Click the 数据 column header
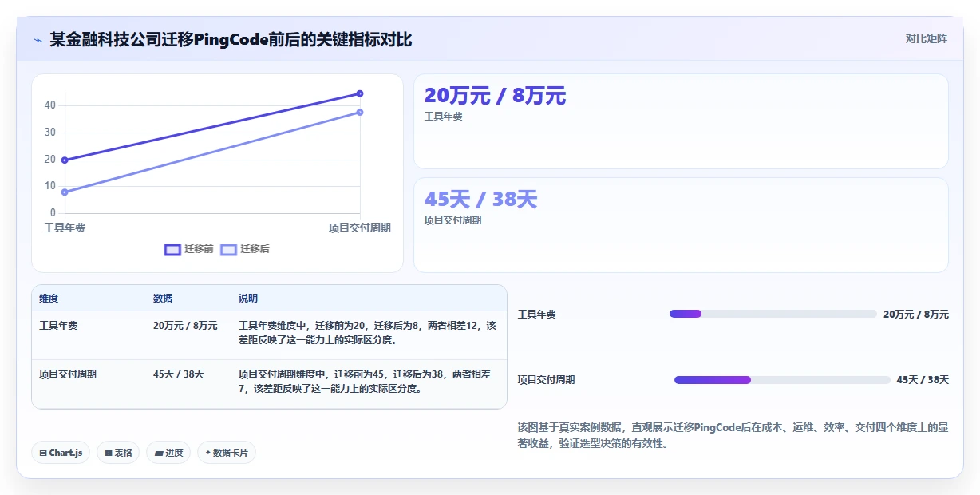The width and height of the screenshot is (980, 495). pos(163,299)
